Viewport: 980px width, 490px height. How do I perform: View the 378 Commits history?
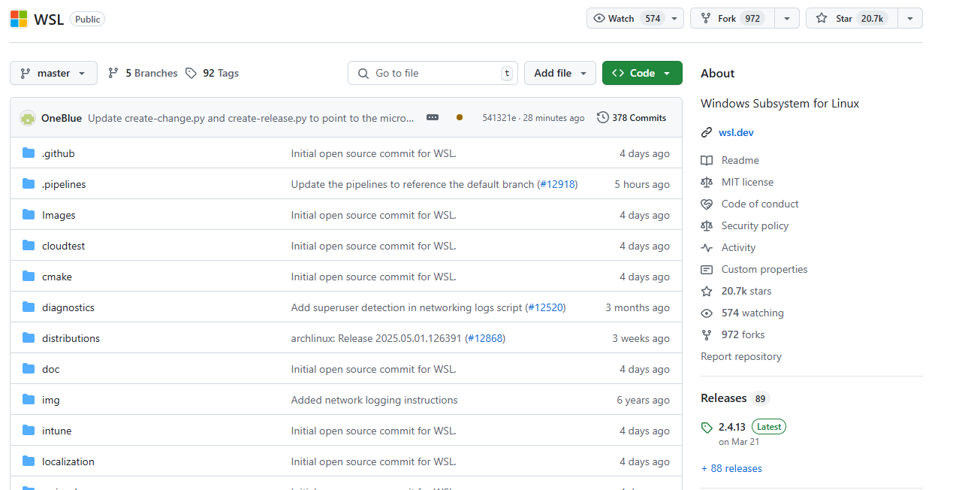coord(632,117)
